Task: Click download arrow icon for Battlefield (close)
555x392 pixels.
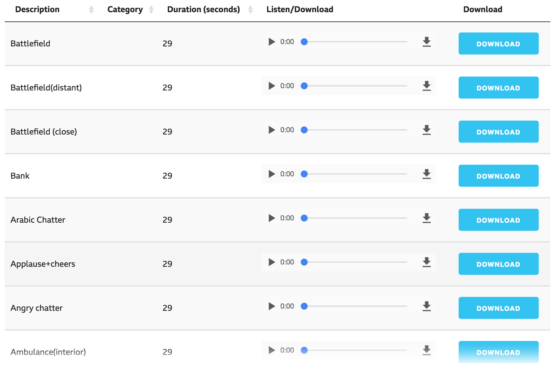Action: pos(426,130)
